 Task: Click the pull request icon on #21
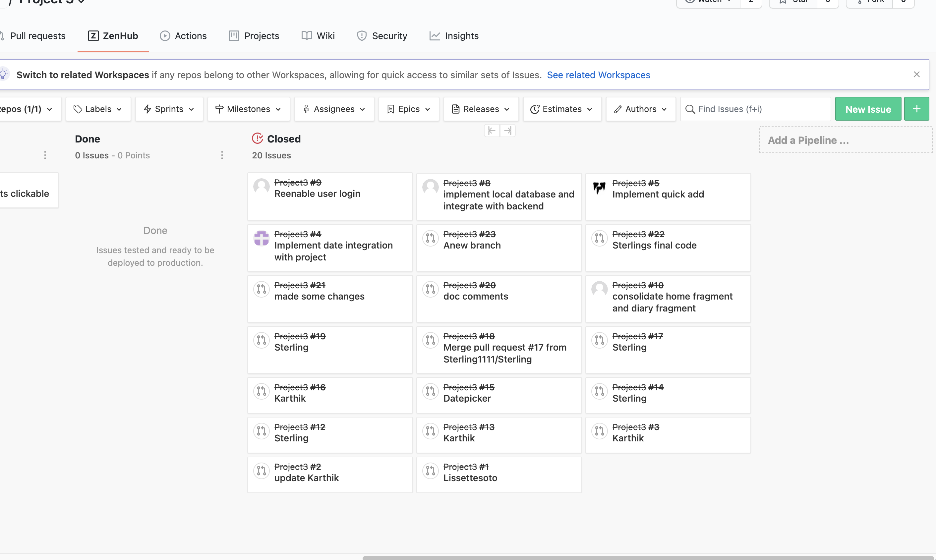tap(261, 289)
